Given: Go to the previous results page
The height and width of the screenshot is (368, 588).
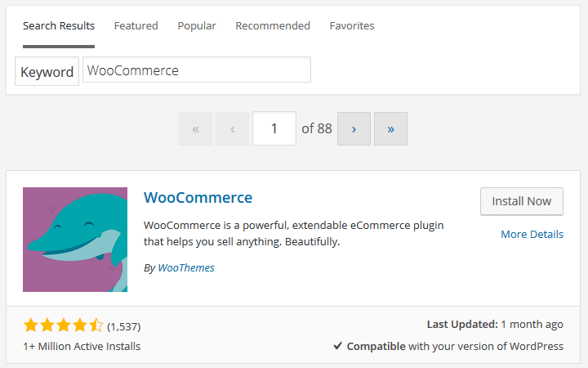Looking at the screenshot, I should (x=232, y=129).
